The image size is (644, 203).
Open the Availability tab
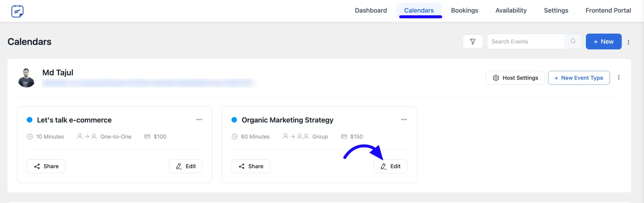coord(511,11)
